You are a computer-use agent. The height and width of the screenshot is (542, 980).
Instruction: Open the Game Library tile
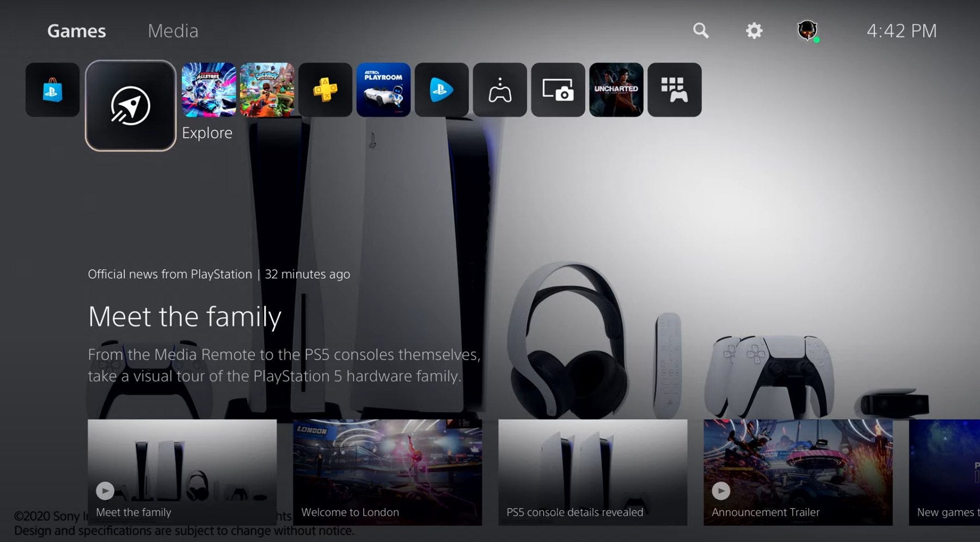(x=675, y=90)
